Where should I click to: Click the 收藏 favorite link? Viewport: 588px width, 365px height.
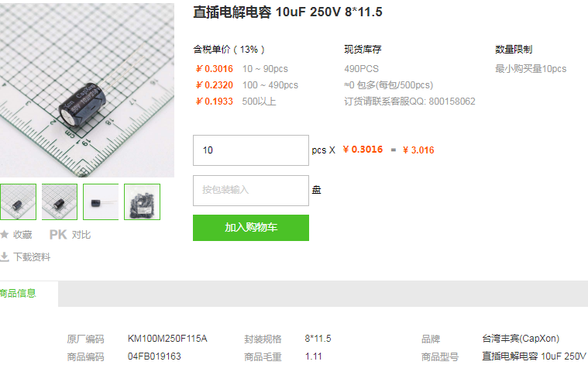coord(22,235)
